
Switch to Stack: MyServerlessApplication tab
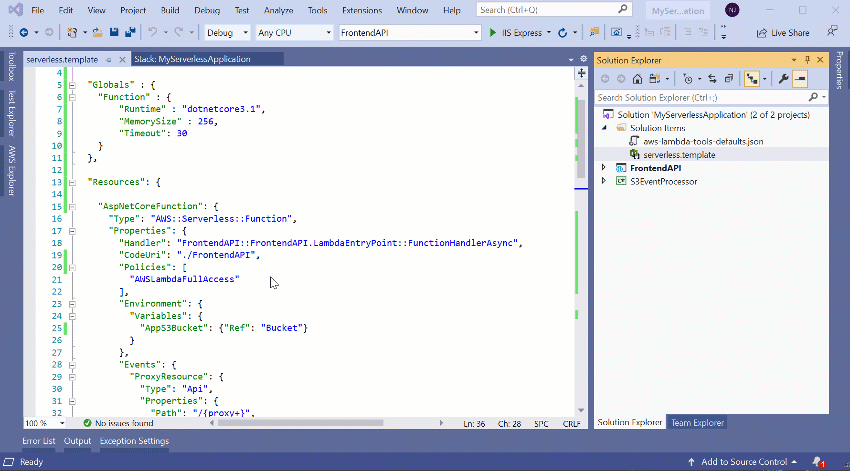[192, 59]
